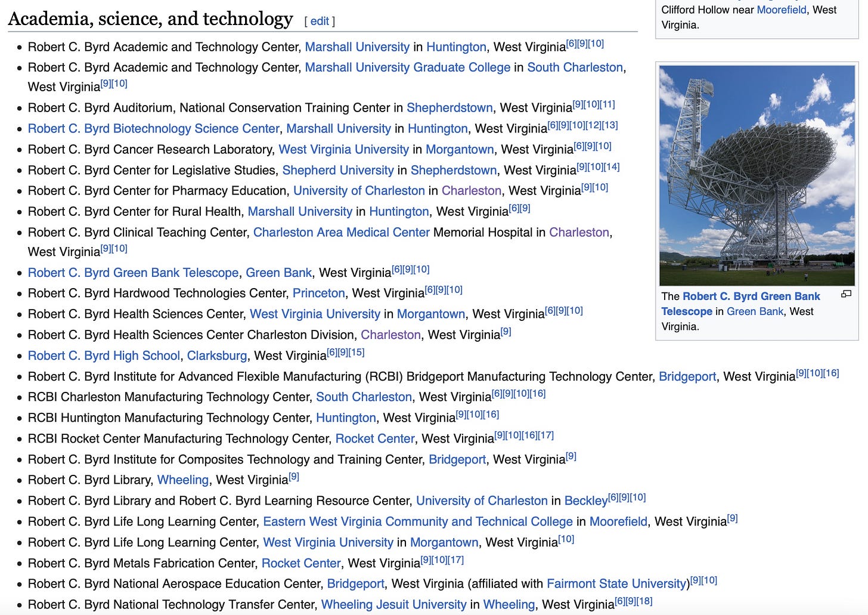The height and width of the screenshot is (615, 868).
Task: Open the Princeton link
Action: [x=319, y=293]
